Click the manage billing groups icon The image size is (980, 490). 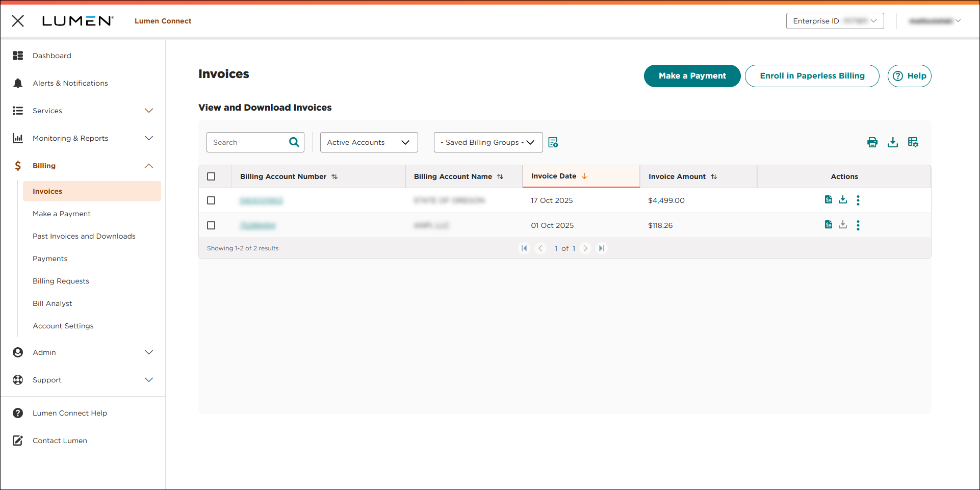point(553,142)
